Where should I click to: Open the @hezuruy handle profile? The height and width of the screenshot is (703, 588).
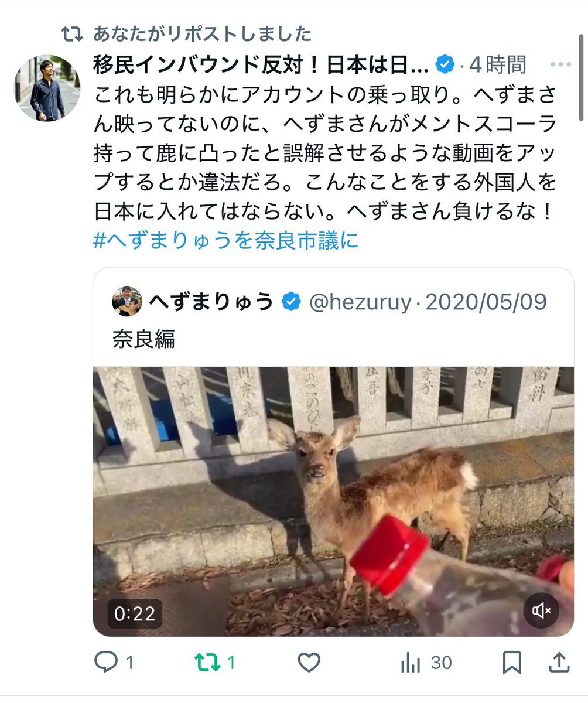coord(360,302)
